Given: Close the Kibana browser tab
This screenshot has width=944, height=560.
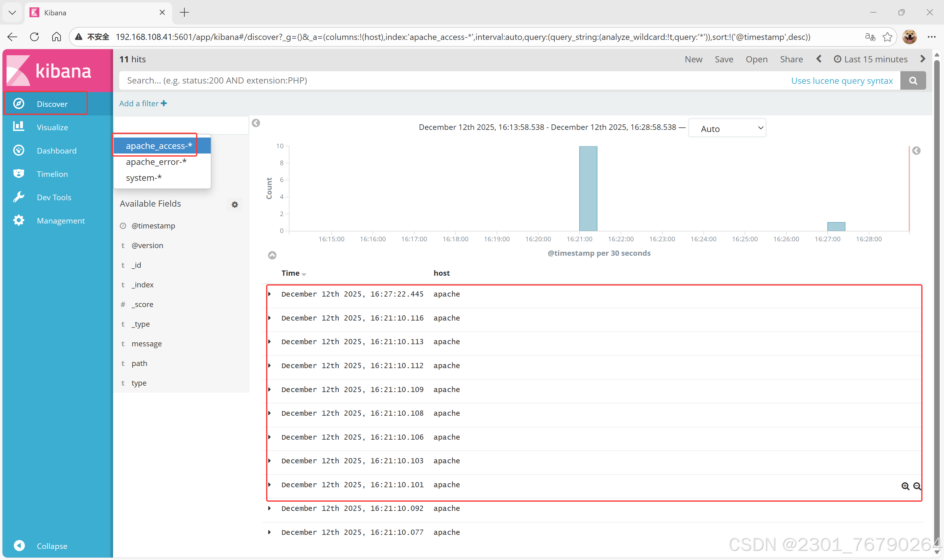Looking at the screenshot, I should [162, 13].
